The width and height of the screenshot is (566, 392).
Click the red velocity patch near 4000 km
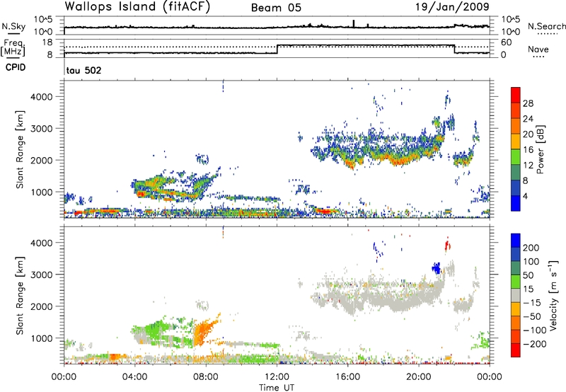448,246
